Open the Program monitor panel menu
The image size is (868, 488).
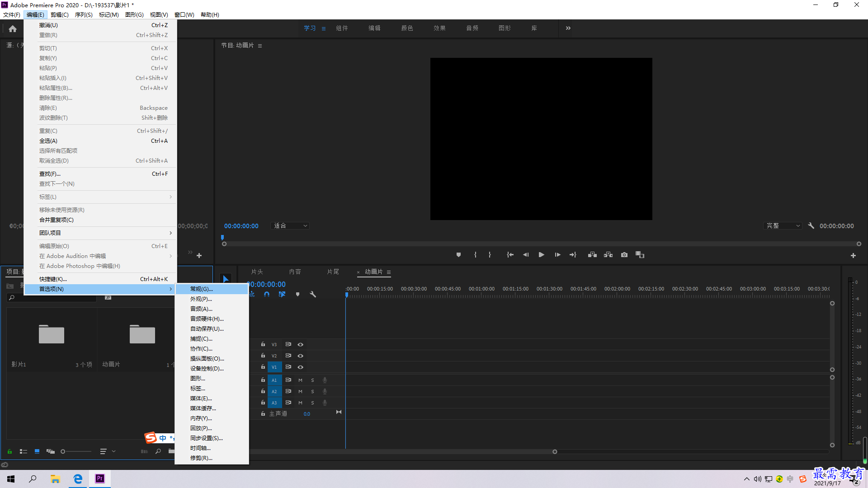click(260, 46)
